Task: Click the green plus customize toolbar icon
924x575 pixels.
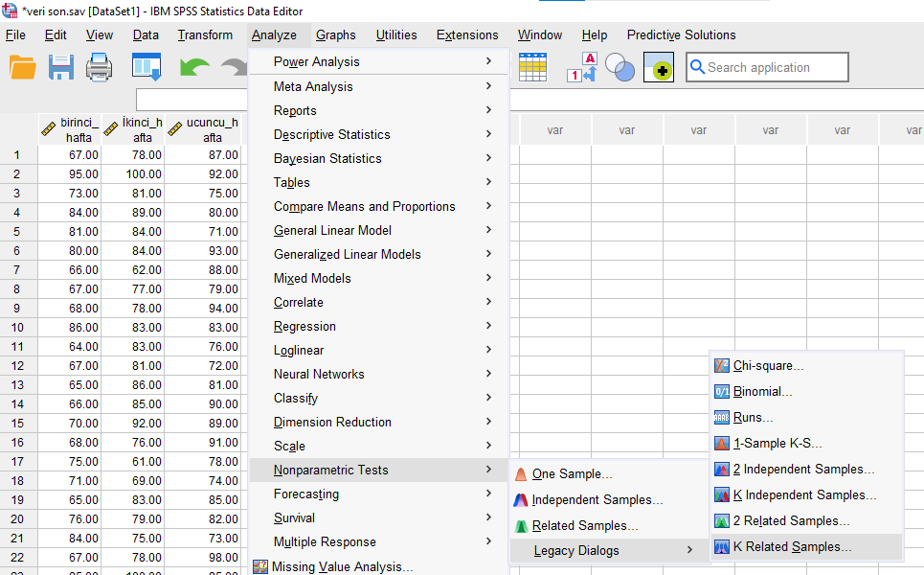Action: [659, 67]
